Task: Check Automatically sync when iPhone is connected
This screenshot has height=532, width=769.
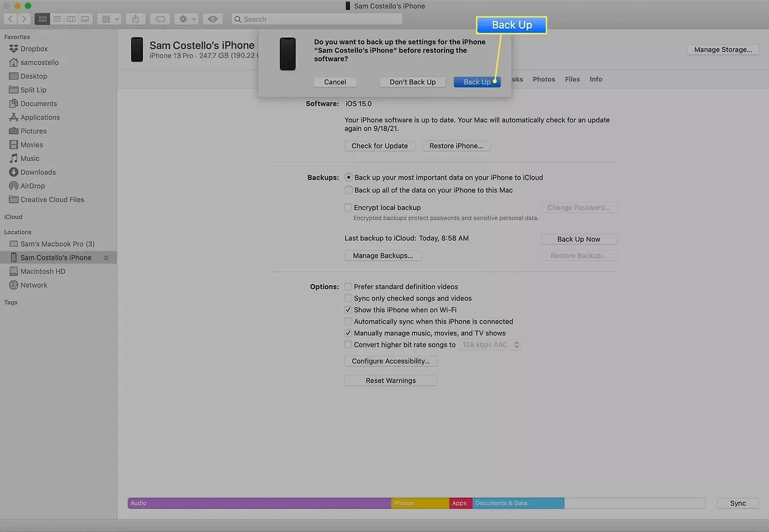Action: point(348,322)
